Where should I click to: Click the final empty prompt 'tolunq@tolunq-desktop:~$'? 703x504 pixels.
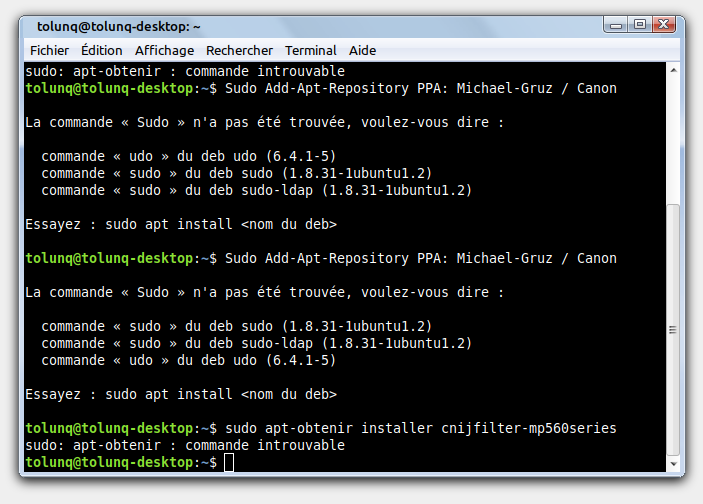pos(121,462)
